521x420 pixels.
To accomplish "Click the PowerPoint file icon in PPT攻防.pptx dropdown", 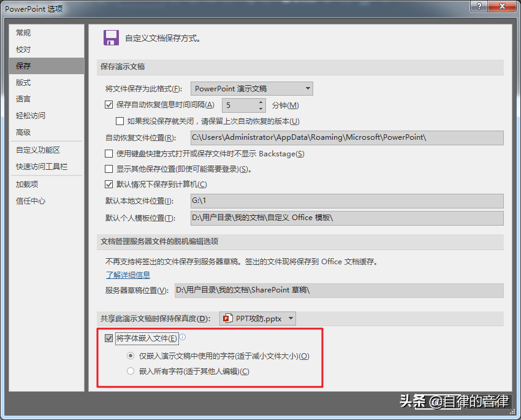I will (x=227, y=318).
